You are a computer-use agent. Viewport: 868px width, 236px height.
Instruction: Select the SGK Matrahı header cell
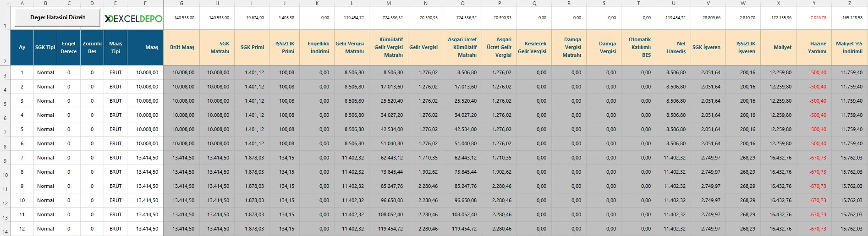pyautogui.click(x=217, y=47)
